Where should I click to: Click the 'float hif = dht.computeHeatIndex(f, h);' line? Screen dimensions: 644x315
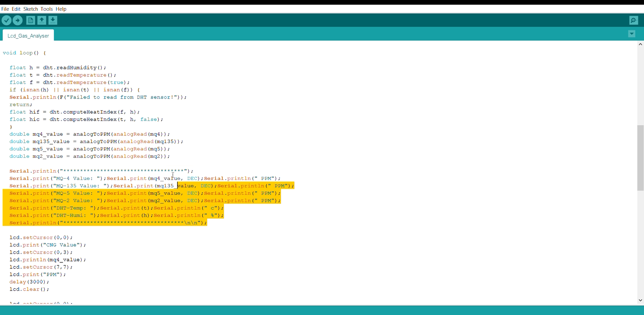[74, 112]
